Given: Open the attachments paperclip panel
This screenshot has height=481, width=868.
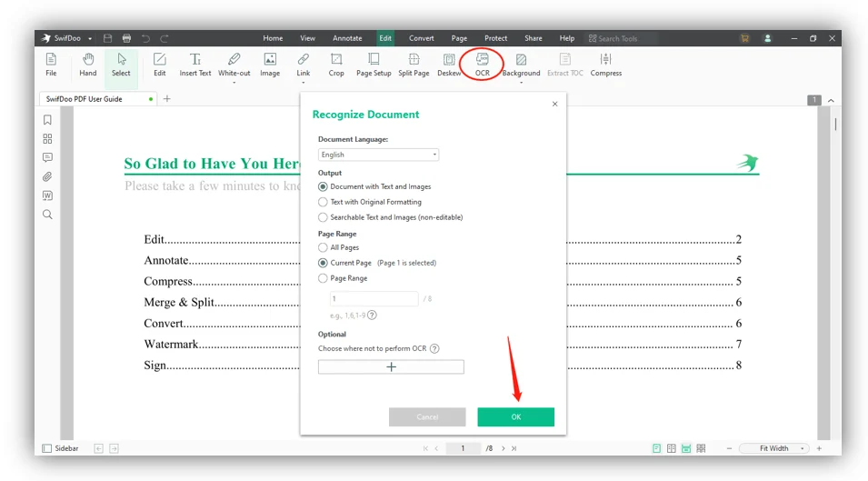Looking at the screenshot, I should (x=47, y=176).
